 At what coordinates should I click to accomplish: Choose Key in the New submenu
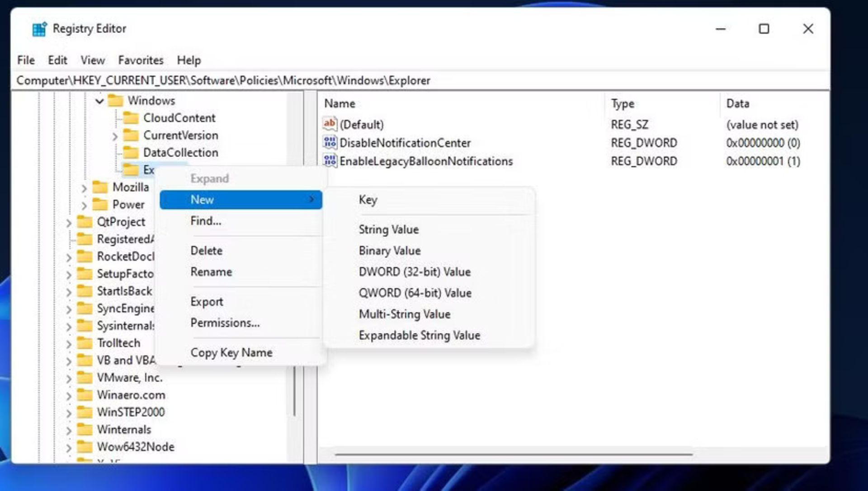click(x=368, y=200)
